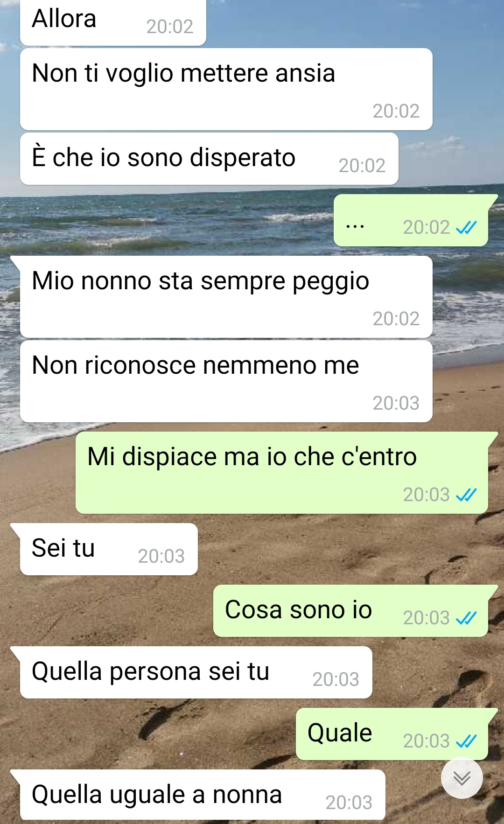Tap the sent "..." message bubble
Viewport: 504px width, 824px height.
pyautogui.click(x=411, y=220)
